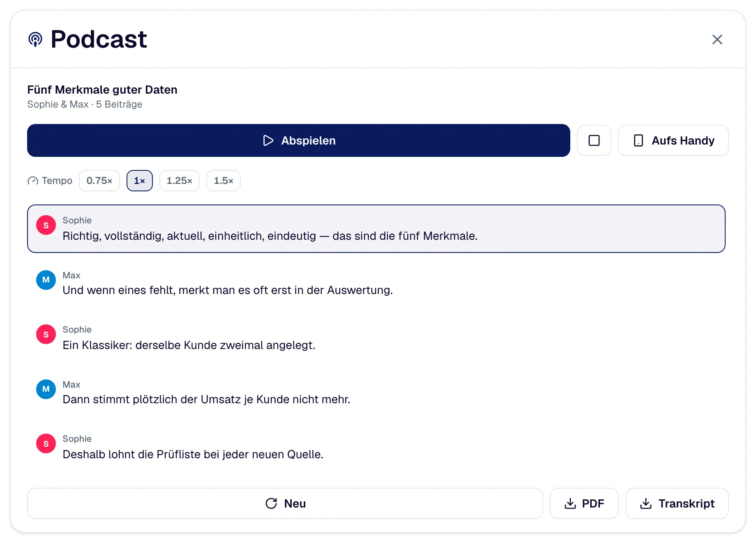The image size is (756, 542).
Task: Click the Tempo speedometer icon
Action: [x=33, y=181]
